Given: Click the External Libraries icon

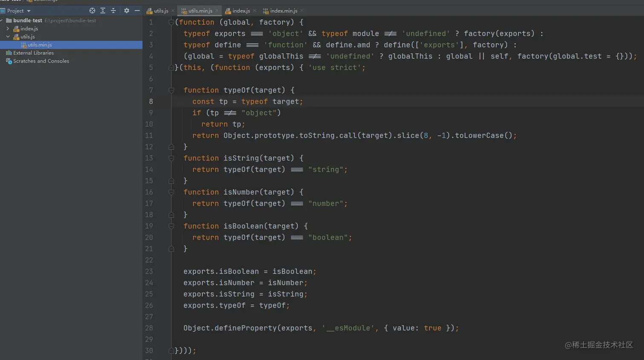Looking at the screenshot, I should pyautogui.click(x=9, y=53).
